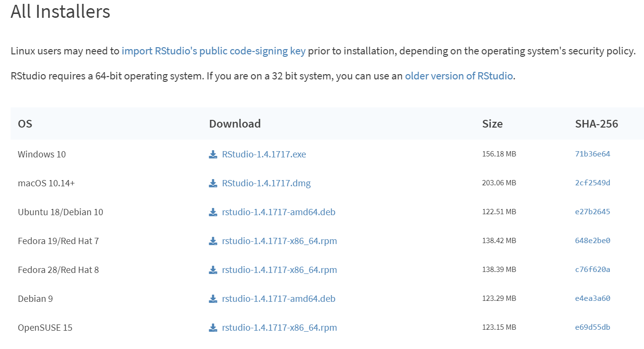Open the older version of RStudio link
Screen dimensions: 644x349
coord(459,76)
